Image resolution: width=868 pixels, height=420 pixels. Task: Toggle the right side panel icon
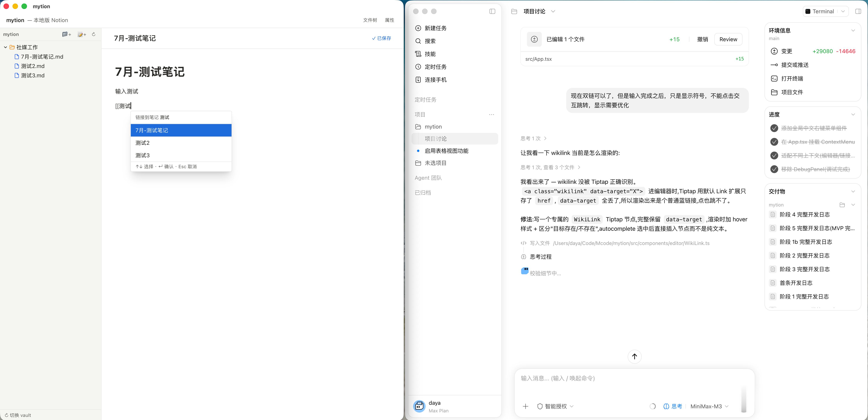point(858,12)
